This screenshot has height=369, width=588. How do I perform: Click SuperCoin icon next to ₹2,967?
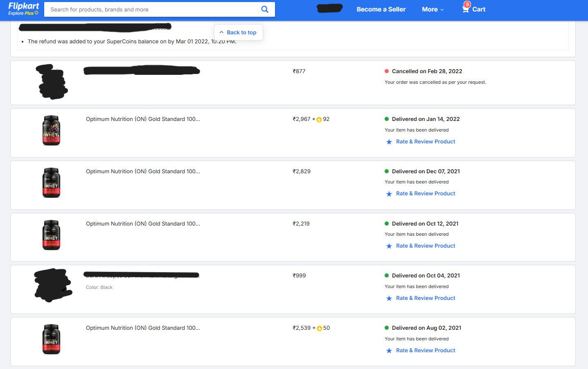pyautogui.click(x=319, y=120)
